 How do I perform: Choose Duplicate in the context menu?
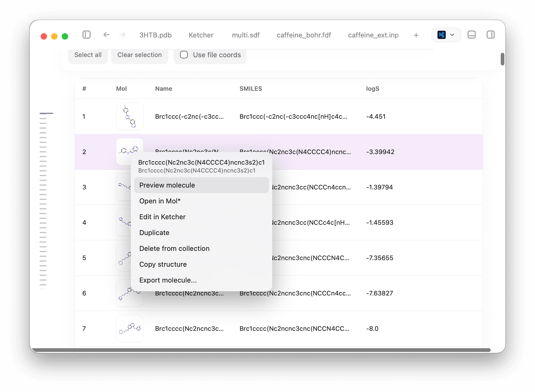[201, 233]
